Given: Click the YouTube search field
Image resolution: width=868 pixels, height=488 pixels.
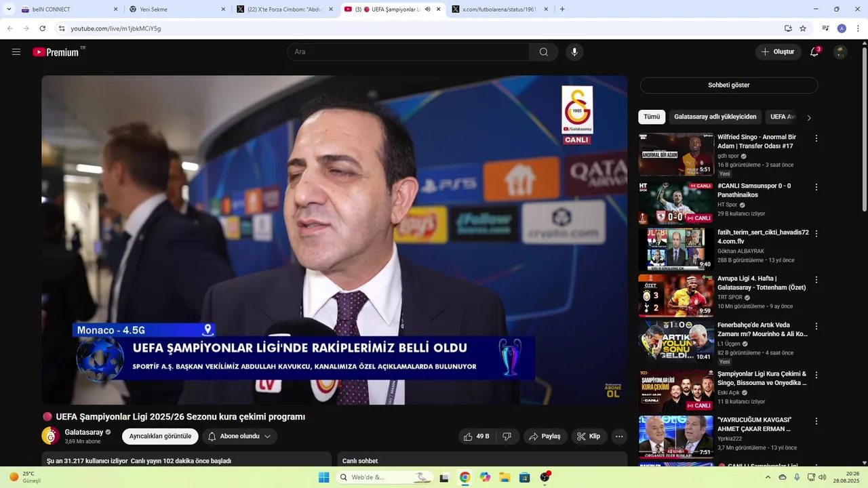Looking at the screenshot, I should click(408, 52).
